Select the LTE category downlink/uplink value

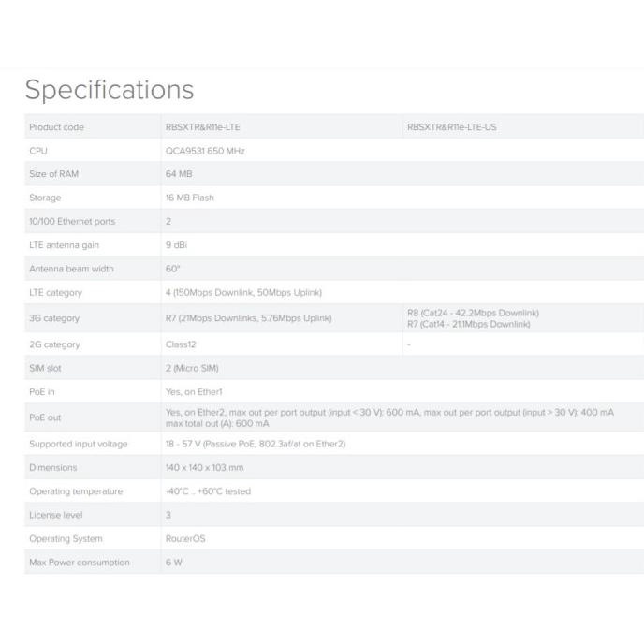click(243, 293)
